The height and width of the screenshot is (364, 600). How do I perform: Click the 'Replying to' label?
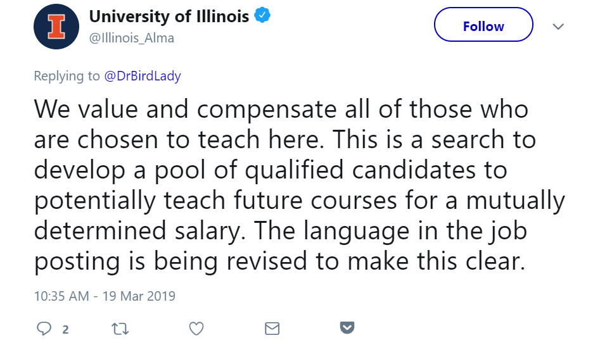tap(67, 76)
